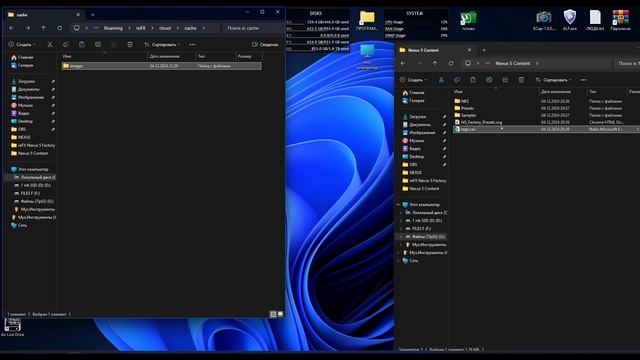Open the more options menu in cache window
The image size is (640, 360).
click(192, 44)
